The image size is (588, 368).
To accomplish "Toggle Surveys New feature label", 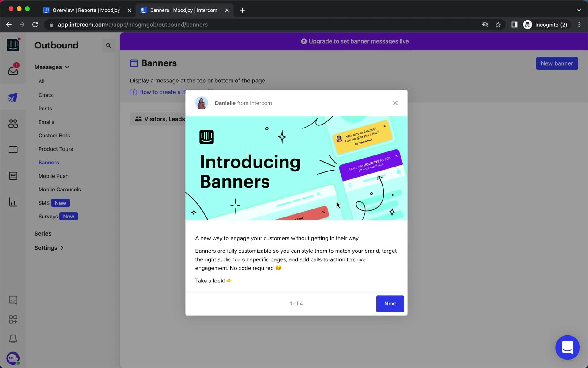I will click(68, 216).
